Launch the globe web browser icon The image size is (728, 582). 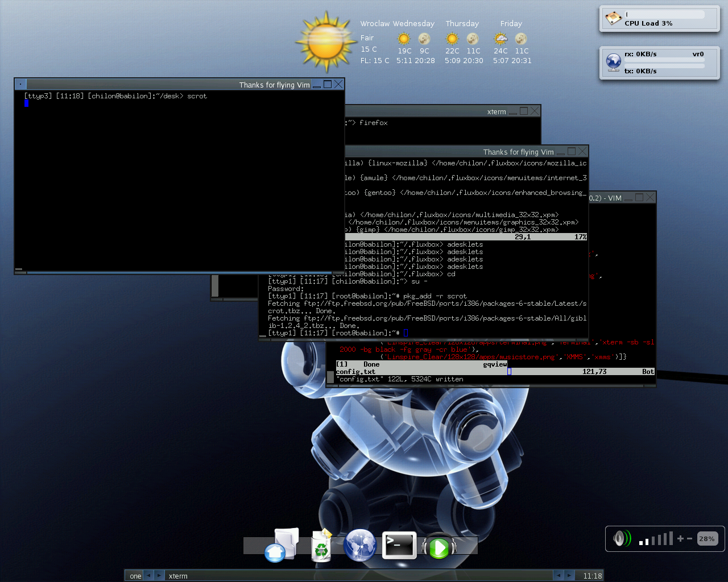click(x=360, y=545)
